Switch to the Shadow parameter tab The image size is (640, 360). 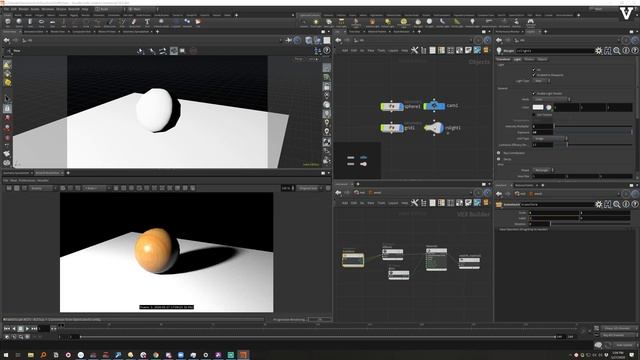click(529, 59)
